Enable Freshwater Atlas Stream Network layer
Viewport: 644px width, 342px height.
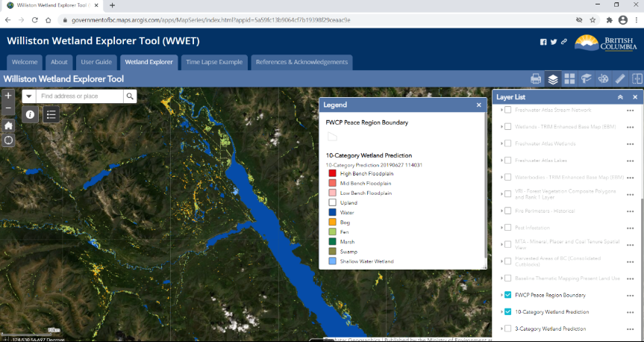[508, 111]
